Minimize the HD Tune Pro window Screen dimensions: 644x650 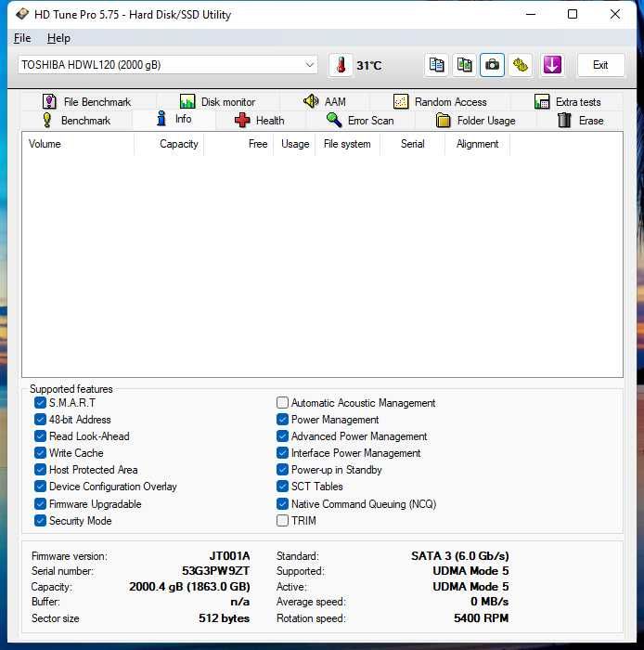[531, 15]
